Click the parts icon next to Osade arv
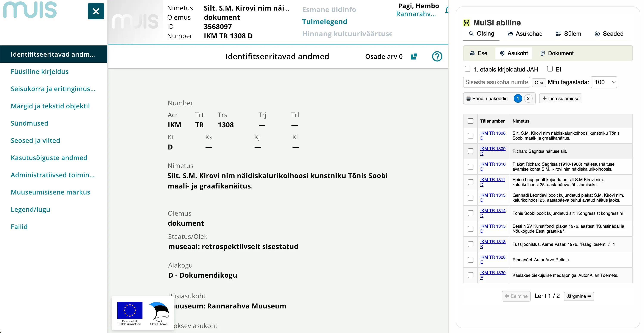Image resolution: width=644 pixels, height=333 pixels. point(414,56)
